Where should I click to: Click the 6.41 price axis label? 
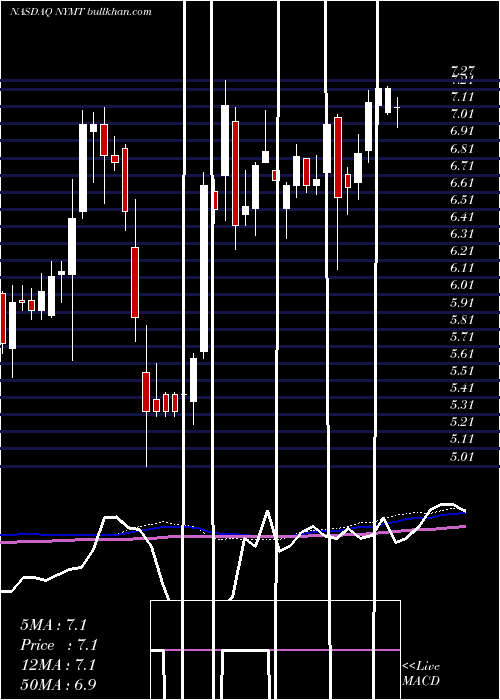coord(462,217)
